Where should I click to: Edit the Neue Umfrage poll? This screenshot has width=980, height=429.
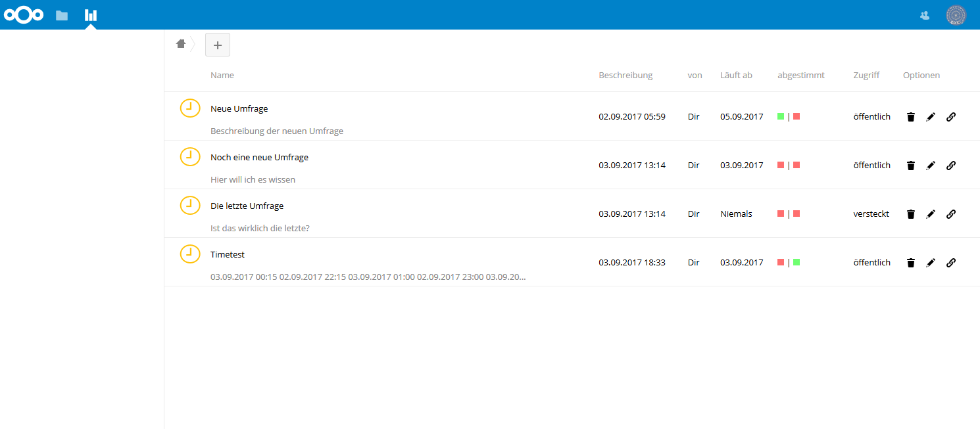931,117
